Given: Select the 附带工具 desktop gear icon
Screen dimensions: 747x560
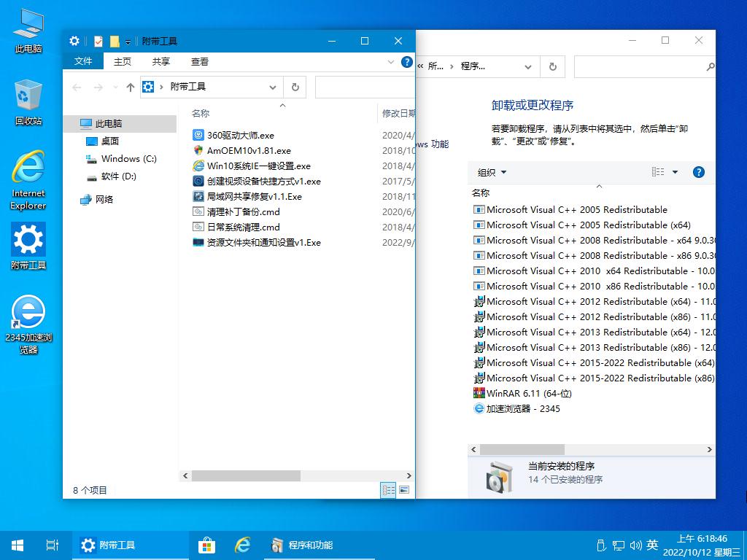Looking at the screenshot, I should click(28, 246).
